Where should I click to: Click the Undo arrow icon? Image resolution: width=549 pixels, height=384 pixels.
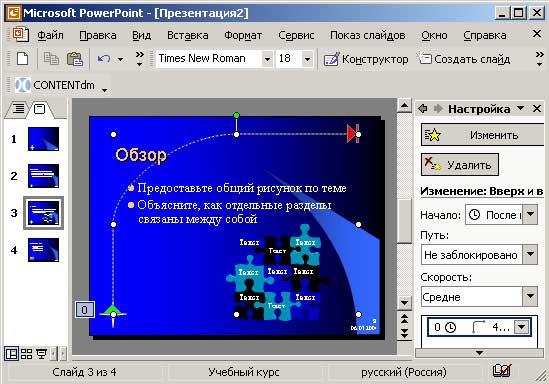[104, 59]
